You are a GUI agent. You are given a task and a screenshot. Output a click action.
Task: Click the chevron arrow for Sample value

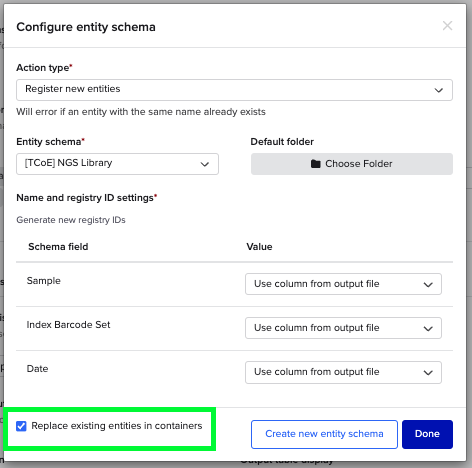pyautogui.click(x=428, y=284)
